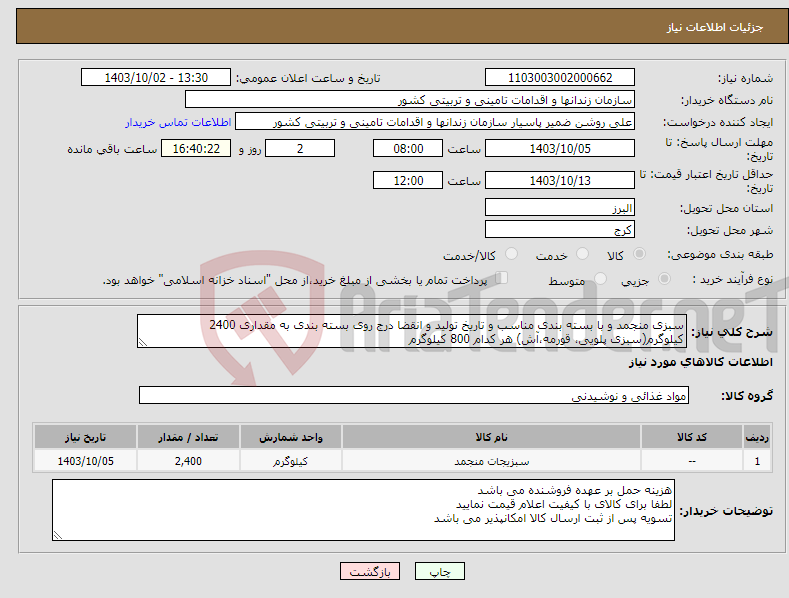Click the row number 1 cell
Image resolution: width=789 pixels, height=598 pixels.
coord(757,461)
